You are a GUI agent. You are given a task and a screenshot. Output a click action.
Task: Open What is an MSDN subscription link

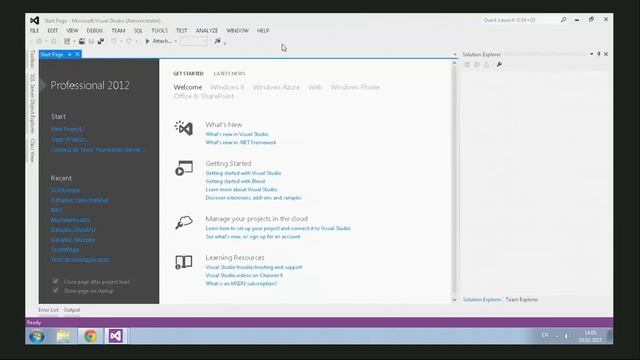pyautogui.click(x=241, y=283)
